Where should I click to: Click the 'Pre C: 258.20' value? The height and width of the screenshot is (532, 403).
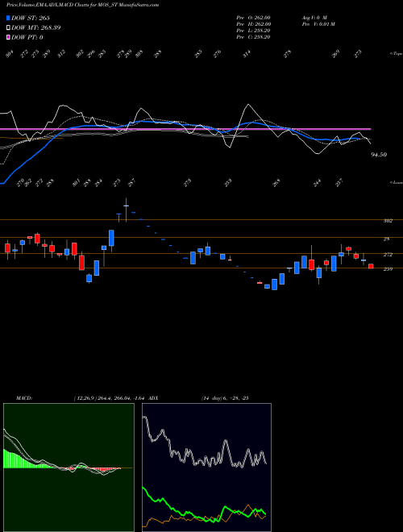click(x=253, y=37)
